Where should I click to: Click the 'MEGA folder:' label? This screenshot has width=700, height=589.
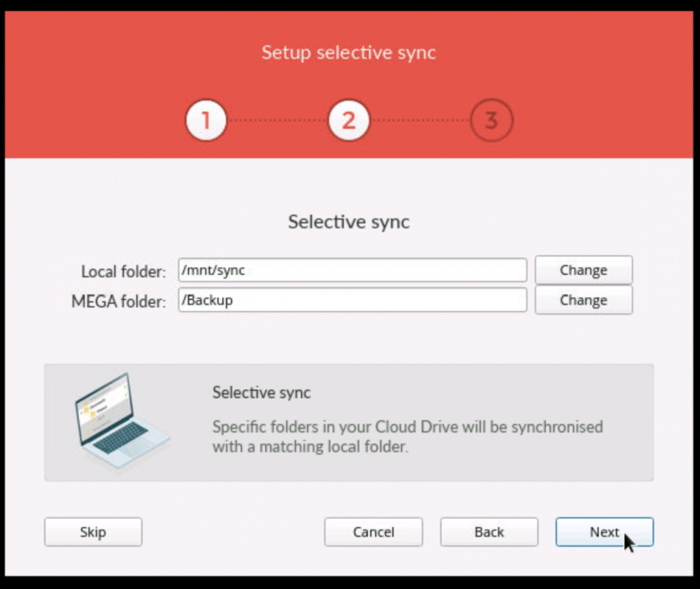119,302
